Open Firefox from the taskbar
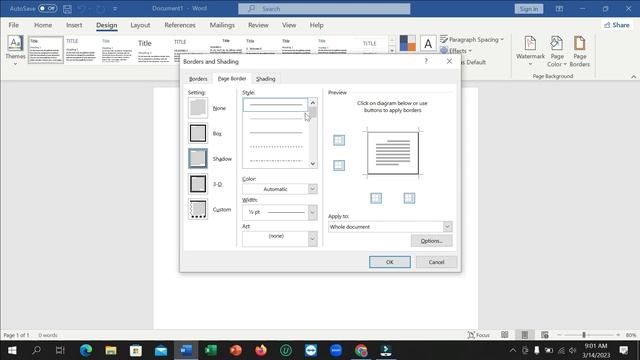This screenshot has width=640, height=360. (261, 350)
